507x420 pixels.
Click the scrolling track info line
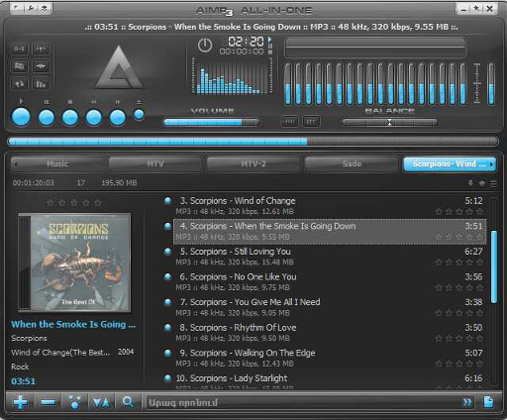[x=271, y=27]
